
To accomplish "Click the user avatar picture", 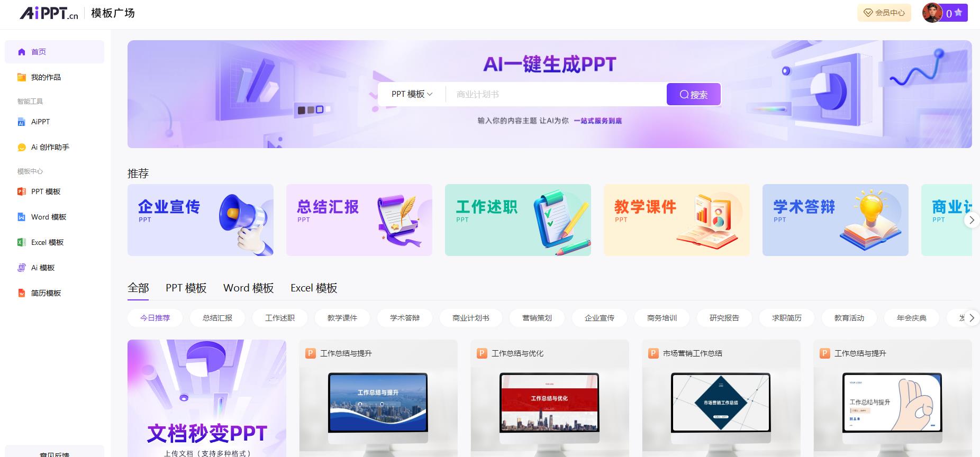I will point(932,13).
